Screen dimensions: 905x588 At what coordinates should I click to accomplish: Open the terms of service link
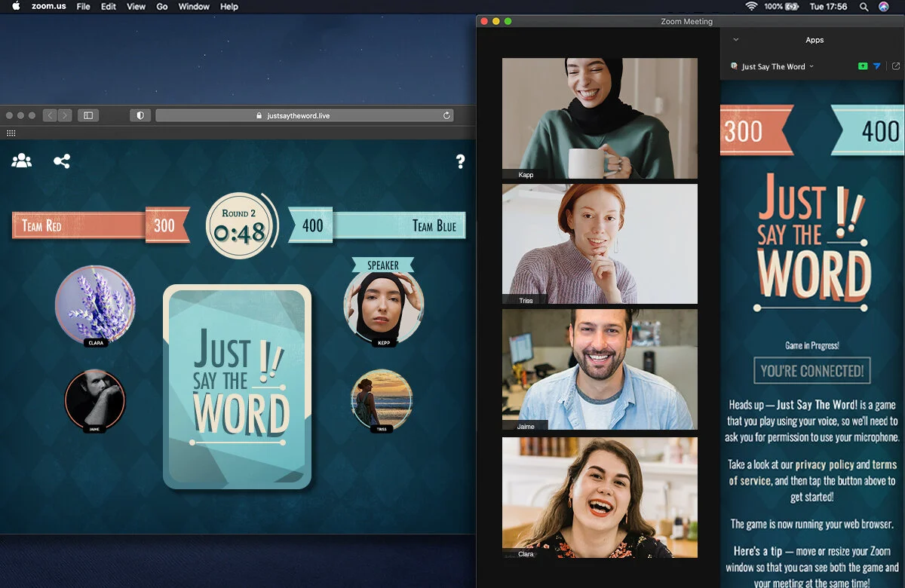pyautogui.click(x=812, y=473)
